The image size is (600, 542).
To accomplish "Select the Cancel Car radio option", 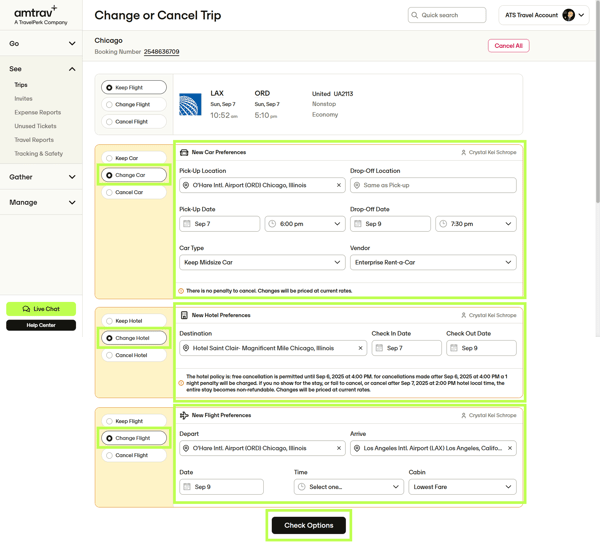I will (110, 192).
